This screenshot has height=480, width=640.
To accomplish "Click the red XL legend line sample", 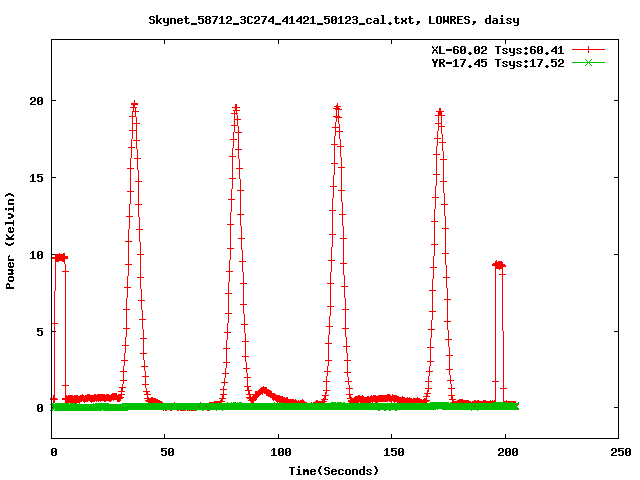I will tap(588, 50).
